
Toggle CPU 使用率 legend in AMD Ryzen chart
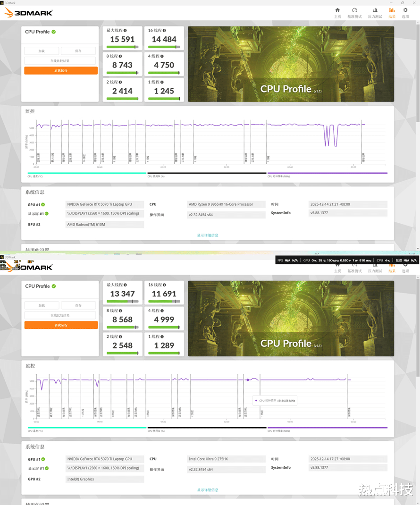[207, 175]
